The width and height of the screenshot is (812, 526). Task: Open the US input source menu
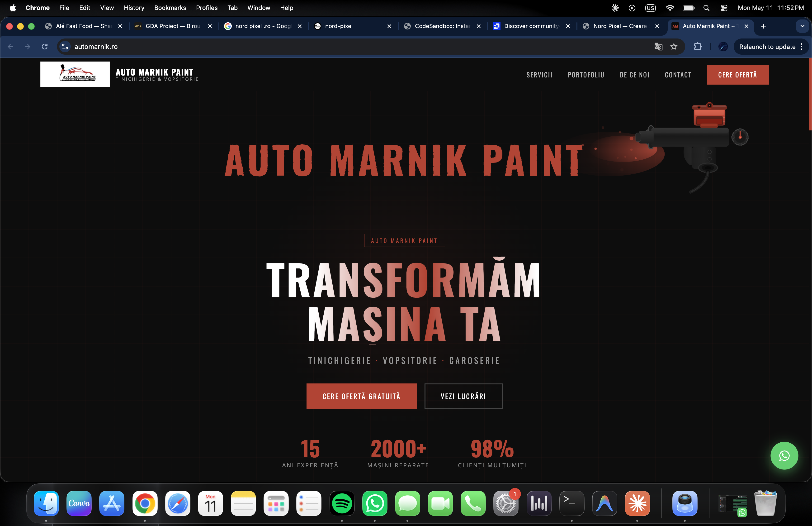tap(650, 8)
